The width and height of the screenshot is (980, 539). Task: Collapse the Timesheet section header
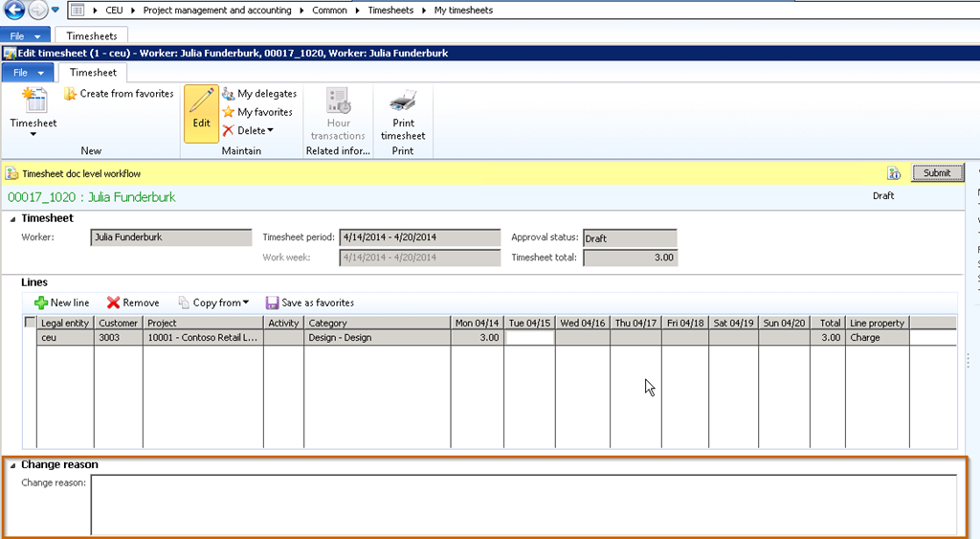pyautogui.click(x=12, y=218)
